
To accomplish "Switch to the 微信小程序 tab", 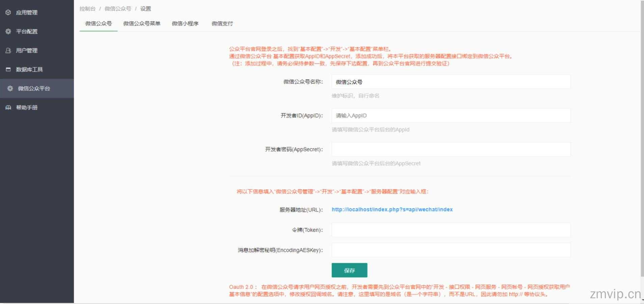I will (x=185, y=24).
